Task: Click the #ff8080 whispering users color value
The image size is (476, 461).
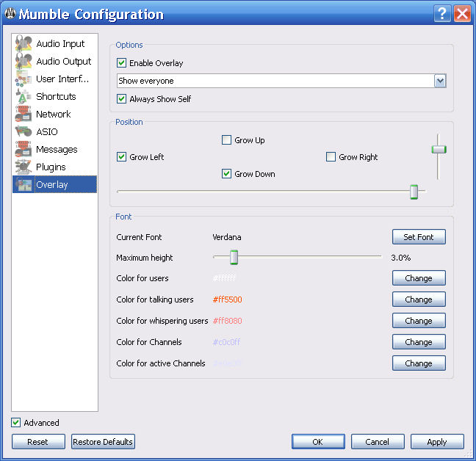Action: point(228,321)
